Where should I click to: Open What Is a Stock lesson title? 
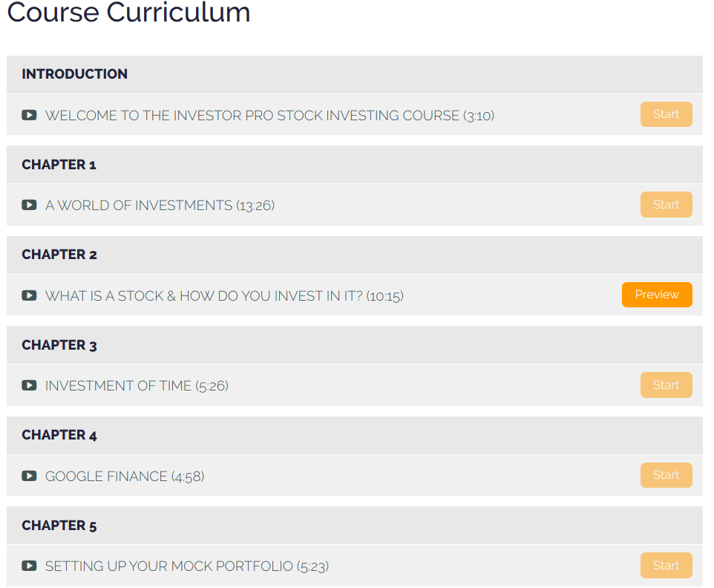click(x=224, y=295)
